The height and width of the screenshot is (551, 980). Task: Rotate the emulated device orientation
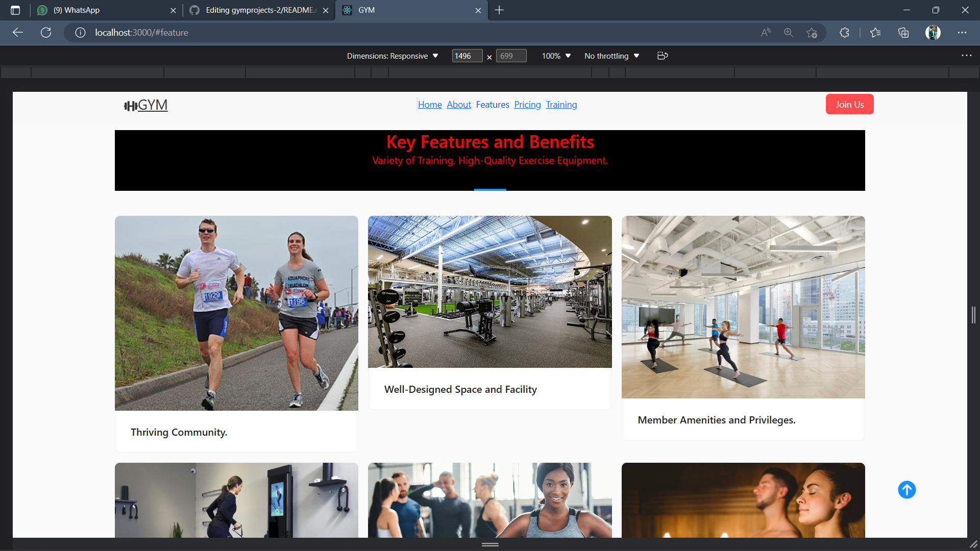(x=663, y=56)
